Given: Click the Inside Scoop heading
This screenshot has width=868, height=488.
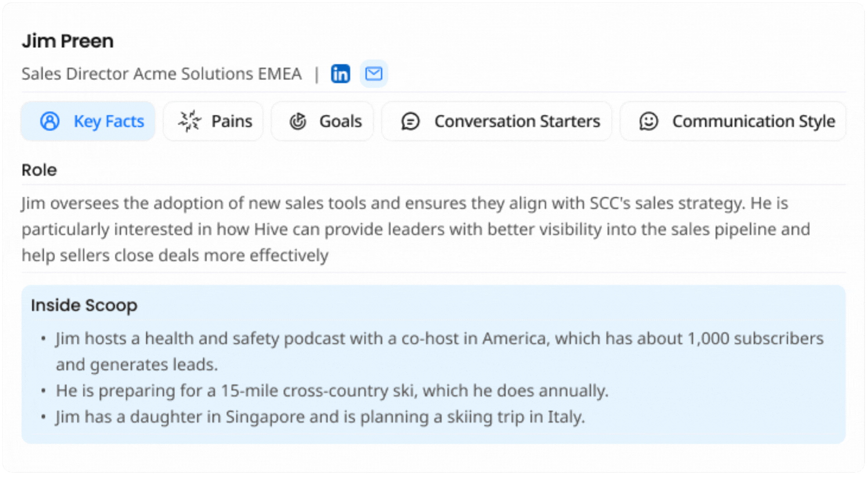Looking at the screenshot, I should (84, 305).
